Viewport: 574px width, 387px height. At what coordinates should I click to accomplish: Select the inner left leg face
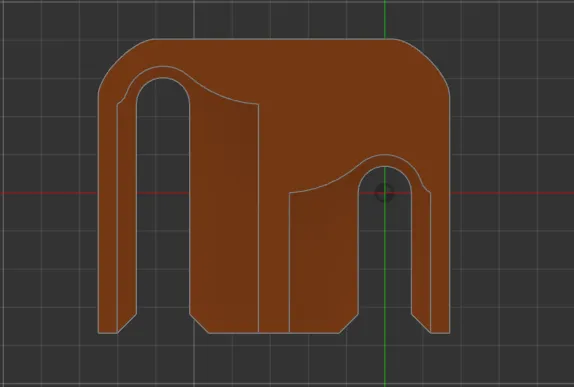click(127, 212)
